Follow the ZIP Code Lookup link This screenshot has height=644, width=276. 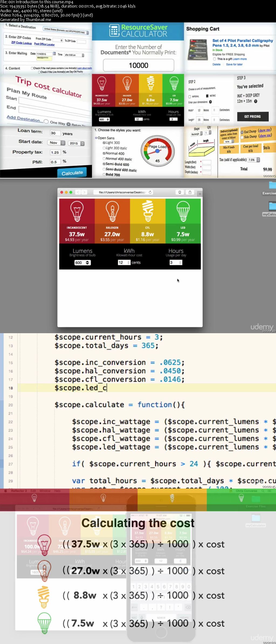point(22,43)
